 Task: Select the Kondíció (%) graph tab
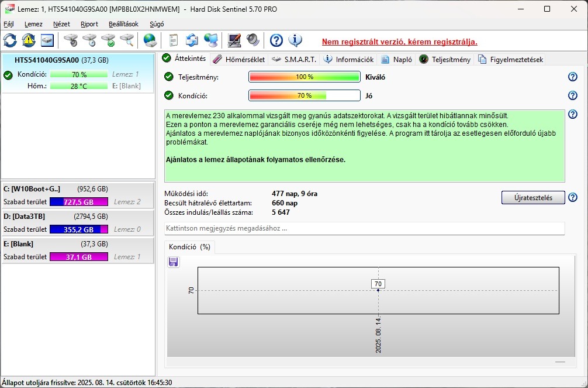tap(189, 247)
